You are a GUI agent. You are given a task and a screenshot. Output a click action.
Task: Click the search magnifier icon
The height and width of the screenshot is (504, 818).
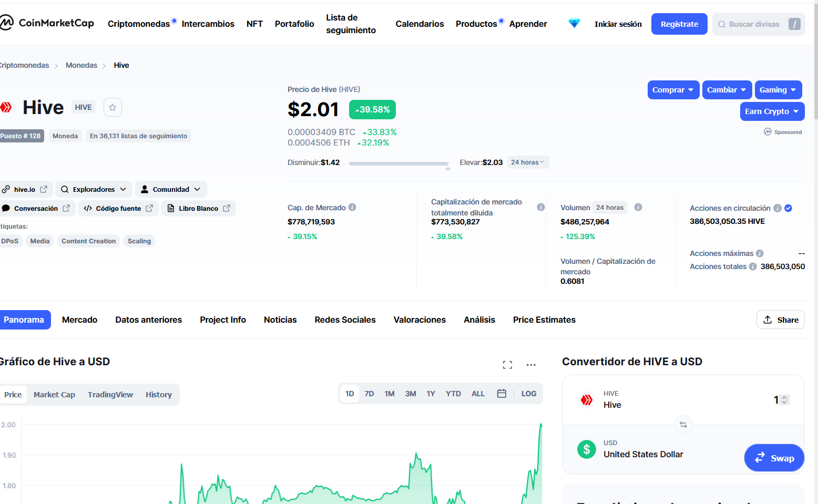point(722,24)
